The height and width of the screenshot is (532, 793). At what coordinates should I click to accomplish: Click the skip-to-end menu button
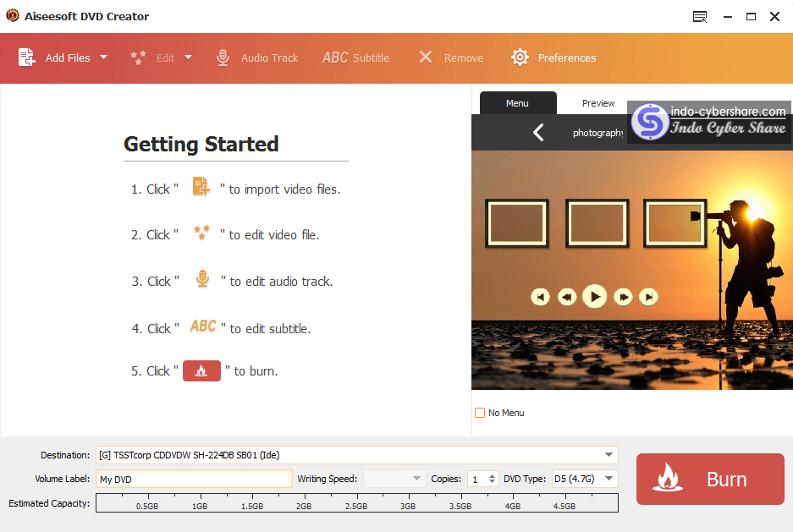point(648,297)
